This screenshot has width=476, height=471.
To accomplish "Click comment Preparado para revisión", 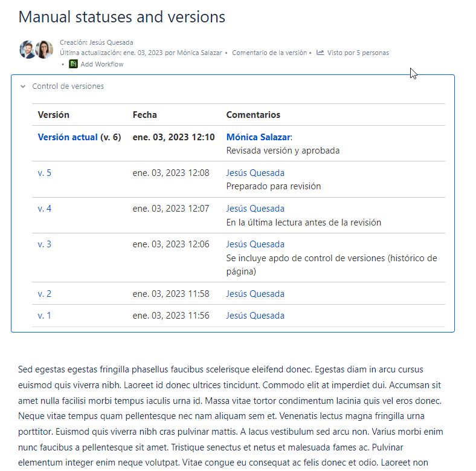I will click(x=274, y=186).
